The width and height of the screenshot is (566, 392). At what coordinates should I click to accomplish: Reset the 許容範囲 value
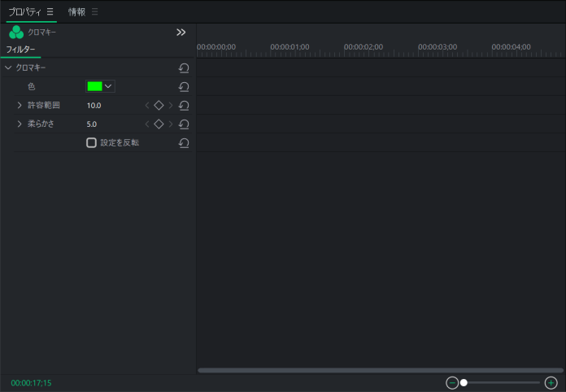point(184,106)
